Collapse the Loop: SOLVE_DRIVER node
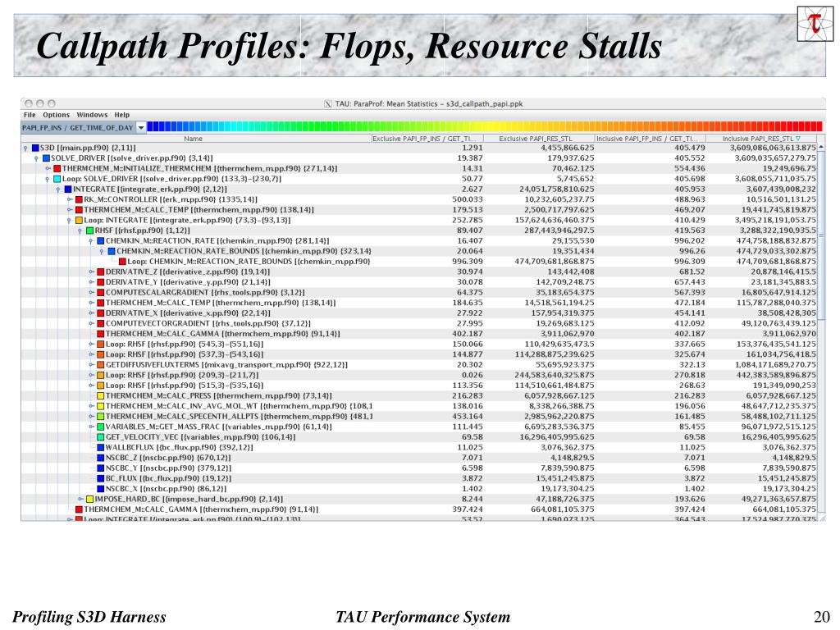 click(48, 179)
